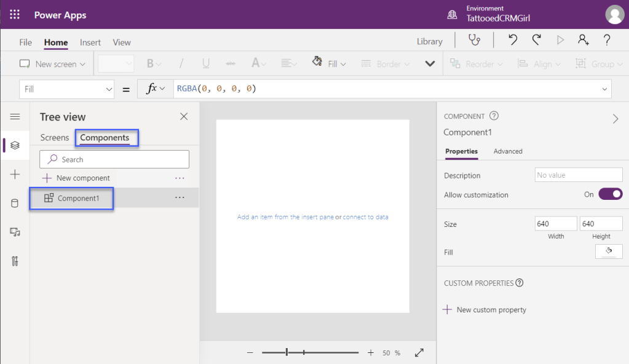Open the Media sidebar icon
This screenshot has height=364, width=629.
coord(15,232)
